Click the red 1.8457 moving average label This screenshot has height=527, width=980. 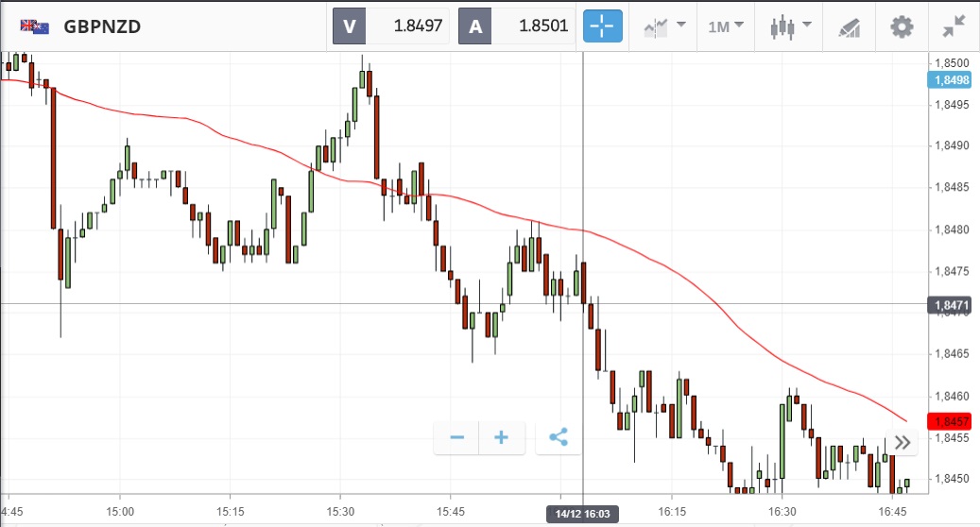click(x=950, y=420)
